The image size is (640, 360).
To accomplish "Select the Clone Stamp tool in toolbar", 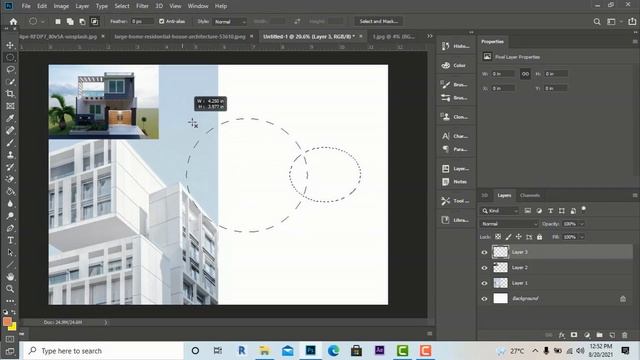I will point(10,155).
